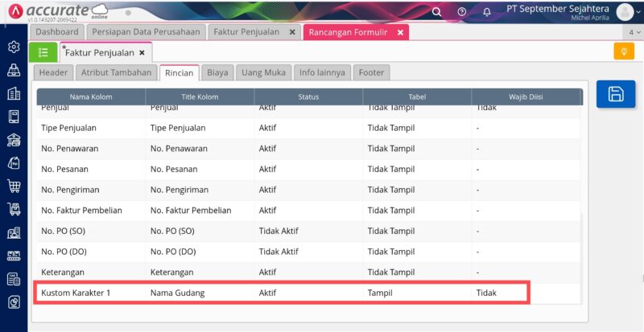Click the Nama Kolom column header
Image resolution: width=644 pixels, height=332 pixels.
click(90, 97)
